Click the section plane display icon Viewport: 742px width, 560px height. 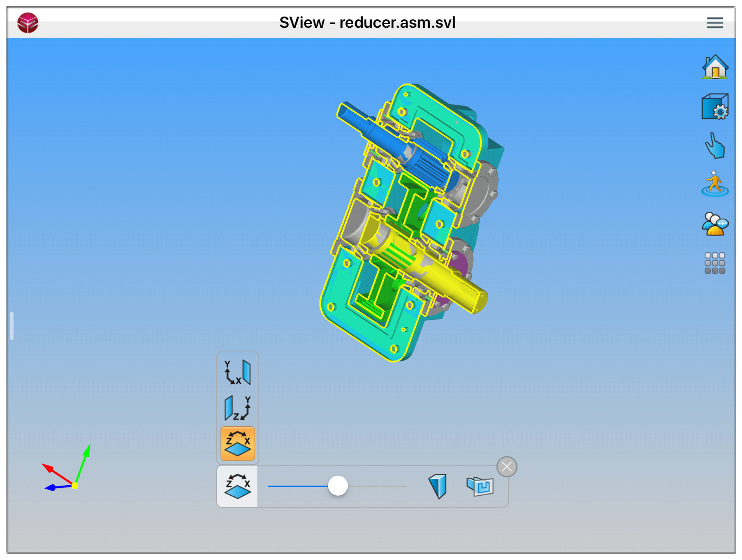click(438, 486)
